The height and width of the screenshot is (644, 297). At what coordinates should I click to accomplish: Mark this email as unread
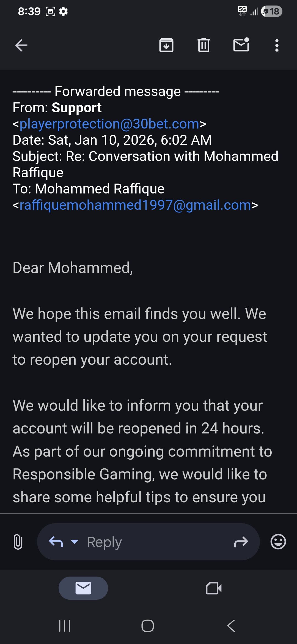tap(241, 45)
